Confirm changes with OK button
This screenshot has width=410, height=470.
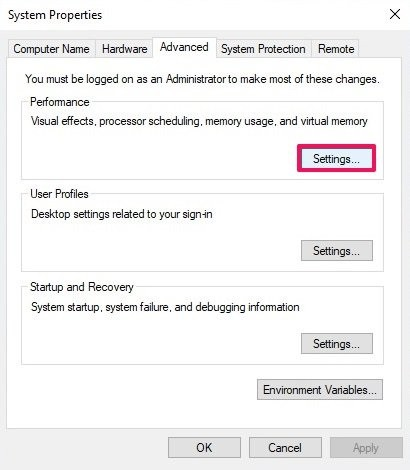[x=204, y=448]
